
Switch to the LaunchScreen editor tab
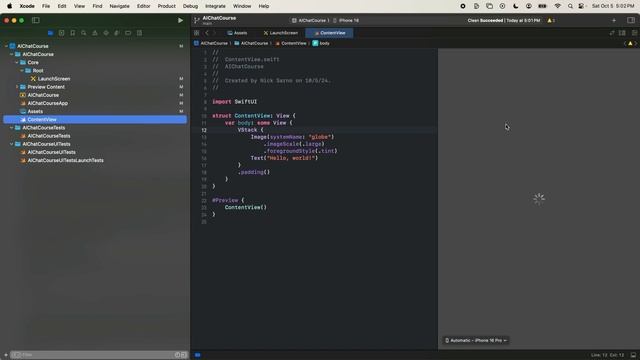coord(280,33)
